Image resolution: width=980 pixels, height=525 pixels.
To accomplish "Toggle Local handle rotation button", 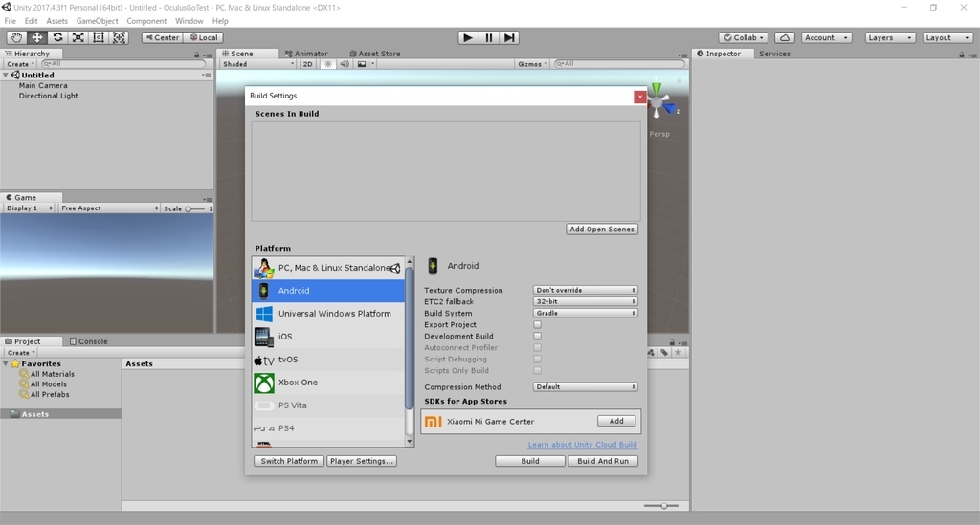I will [204, 37].
